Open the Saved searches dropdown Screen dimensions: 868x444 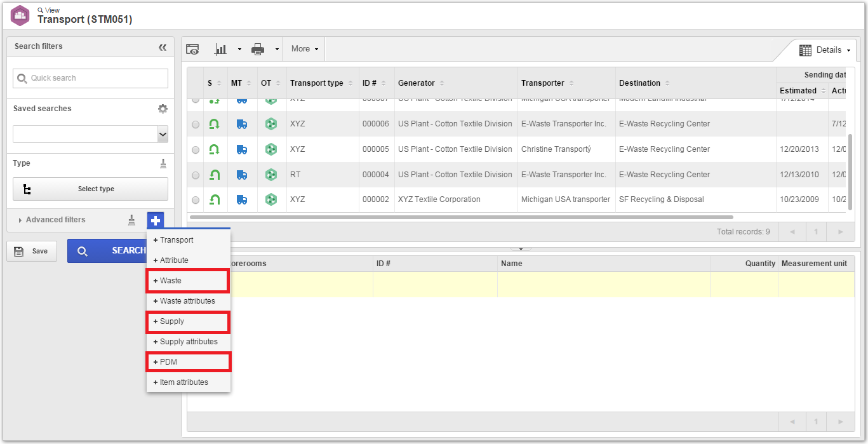[91, 134]
